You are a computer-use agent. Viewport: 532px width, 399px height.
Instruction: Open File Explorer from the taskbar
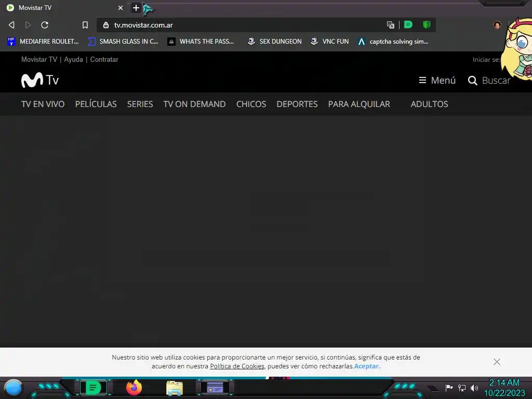pyautogui.click(x=175, y=389)
